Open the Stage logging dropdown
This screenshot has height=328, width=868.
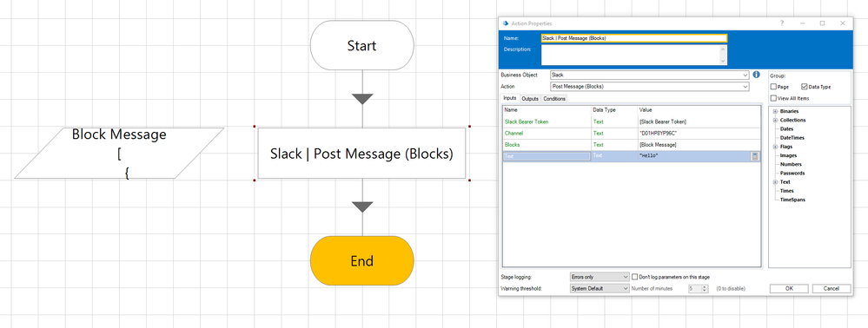[x=599, y=277]
